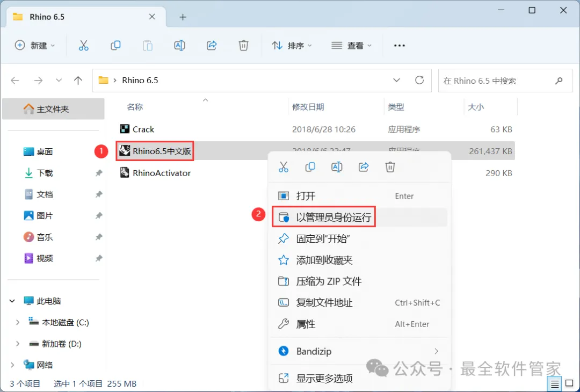Open the 查看 view dropdown
The height and width of the screenshot is (392, 580).
352,46
